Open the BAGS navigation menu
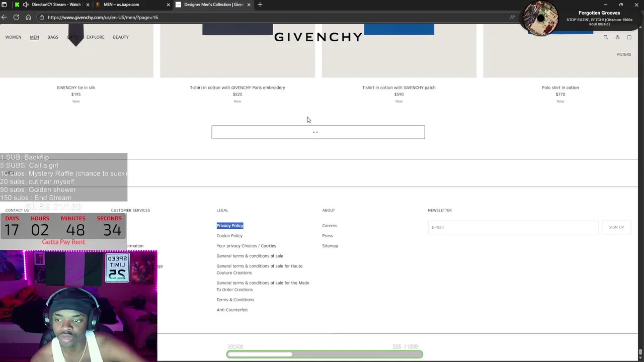Screen dimensions: 644x362 53,37
